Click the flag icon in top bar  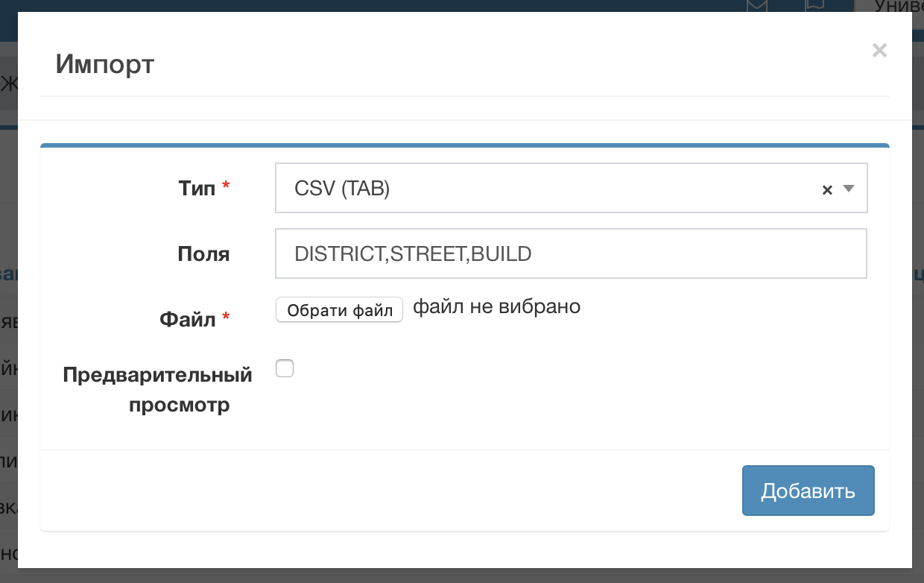[814, 6]
